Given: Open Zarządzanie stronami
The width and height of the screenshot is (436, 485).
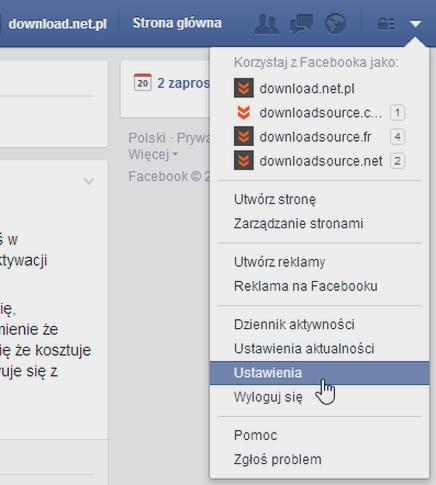Looking at the screenshot, I should (x=319, y=223).
